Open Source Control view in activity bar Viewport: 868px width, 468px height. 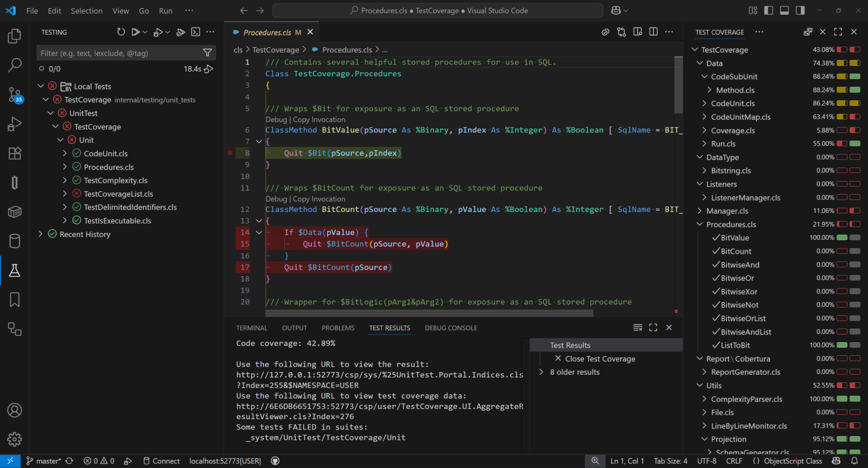pyautogui.click(x=15, y=94)
